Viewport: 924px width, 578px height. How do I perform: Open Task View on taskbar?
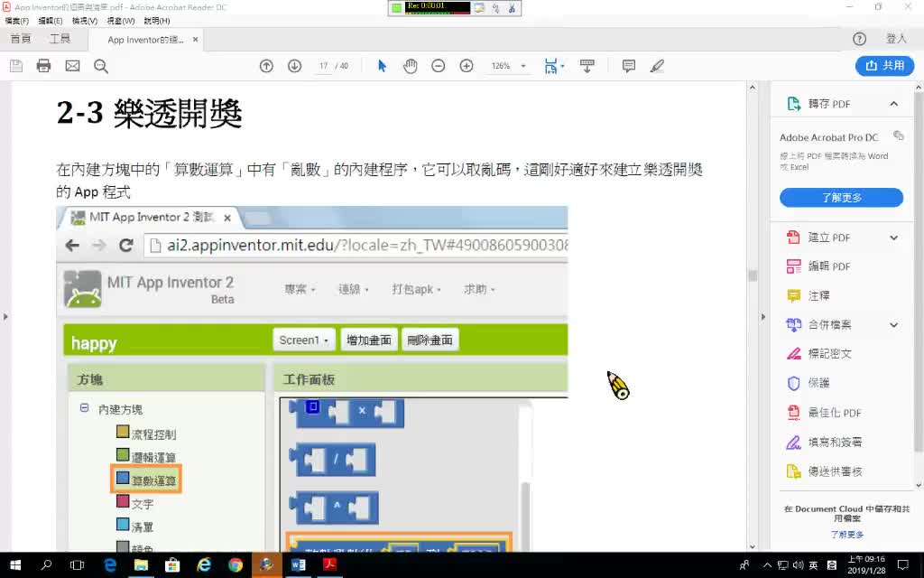[78, 565]
